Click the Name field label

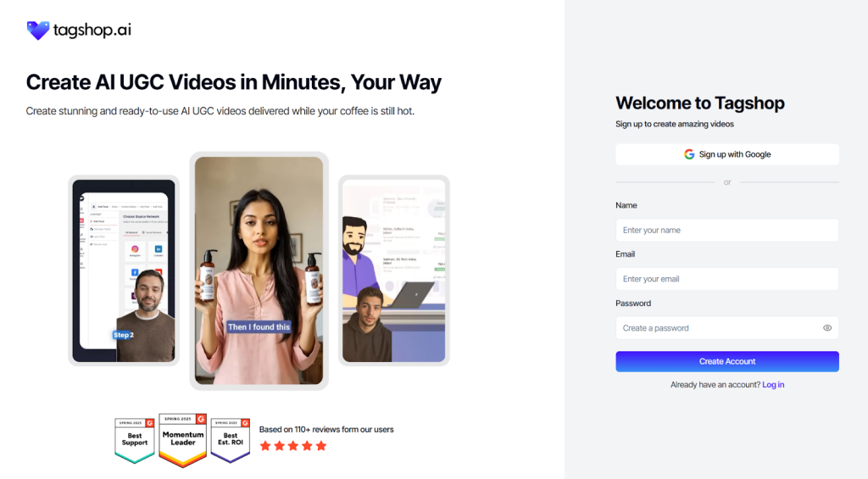pos(626,205)
